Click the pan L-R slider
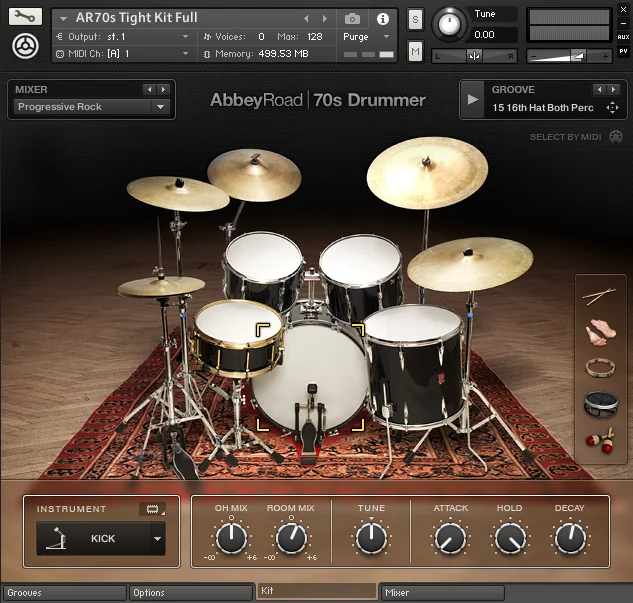The width and height of the screenshot is (633, 603). [474, 56]
